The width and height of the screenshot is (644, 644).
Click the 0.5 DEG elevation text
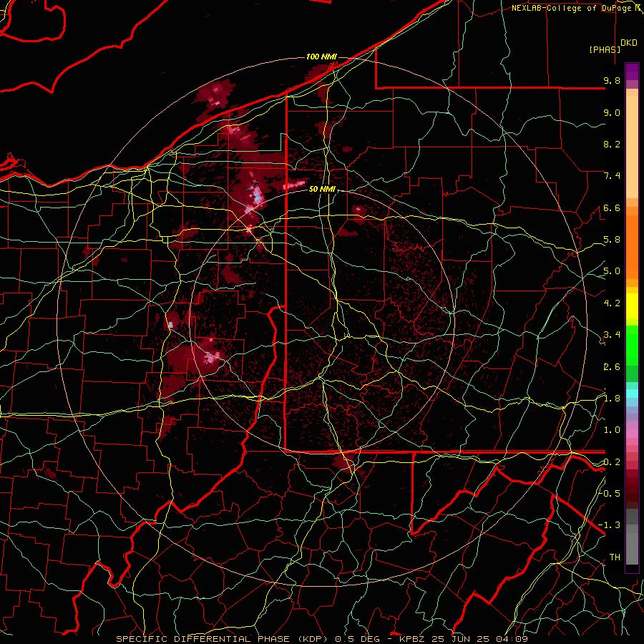(356, 639)
